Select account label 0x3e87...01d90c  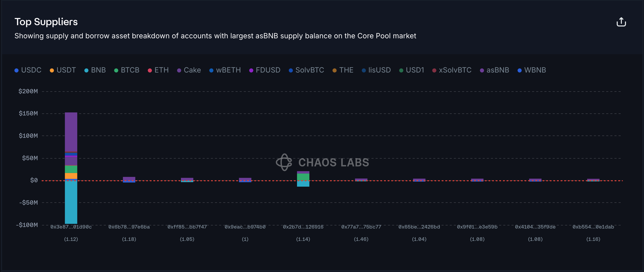[x=71, y=227]
